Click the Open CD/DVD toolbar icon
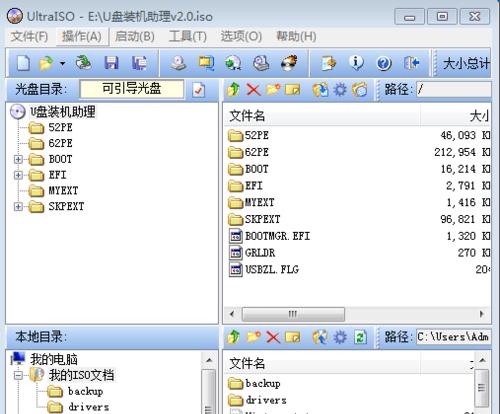The height and width of the screenshot is (414, 500). pyautogui.click(x=83, y=63)
